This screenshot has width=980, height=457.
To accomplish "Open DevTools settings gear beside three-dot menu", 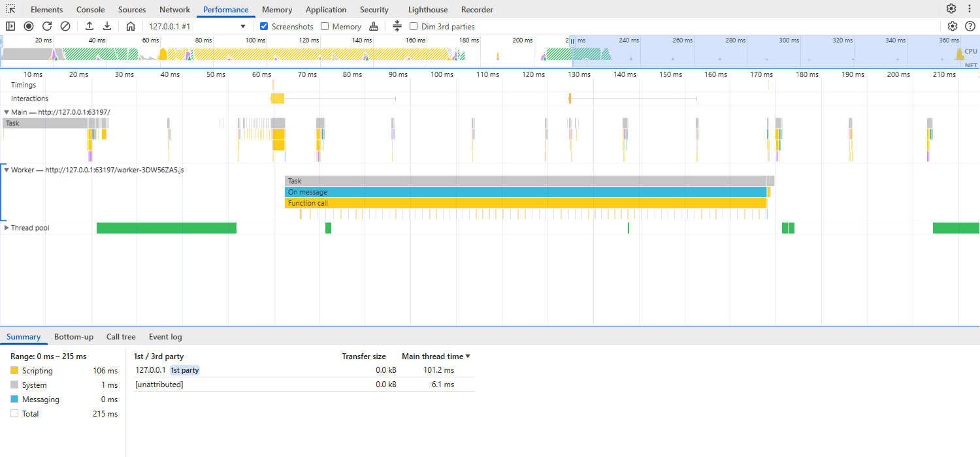I will point(951,8).
